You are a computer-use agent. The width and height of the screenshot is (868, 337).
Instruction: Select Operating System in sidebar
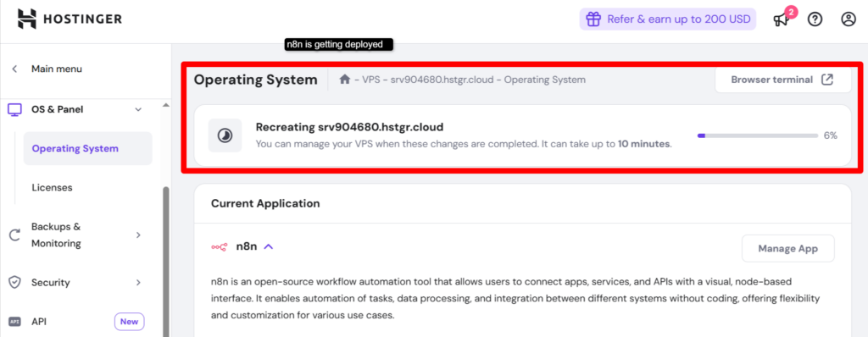pyautogui.click(x=87, y=148)
